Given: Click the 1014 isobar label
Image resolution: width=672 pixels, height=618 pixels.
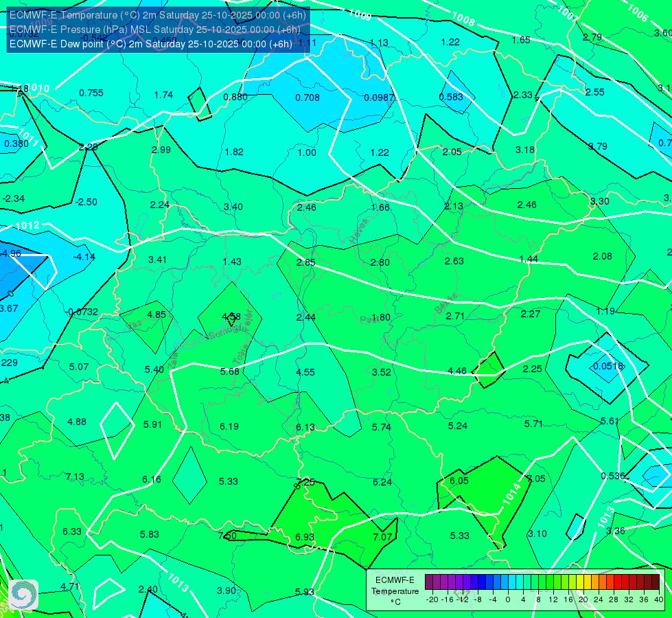Looking at the screenshot, I should click(511, 493).
